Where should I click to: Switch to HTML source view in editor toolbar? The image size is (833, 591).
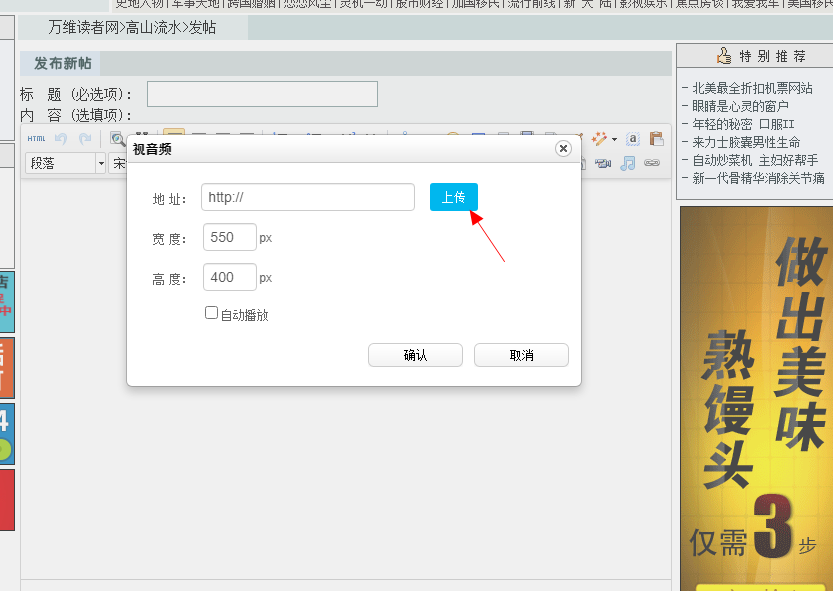[x=36, y=139]
